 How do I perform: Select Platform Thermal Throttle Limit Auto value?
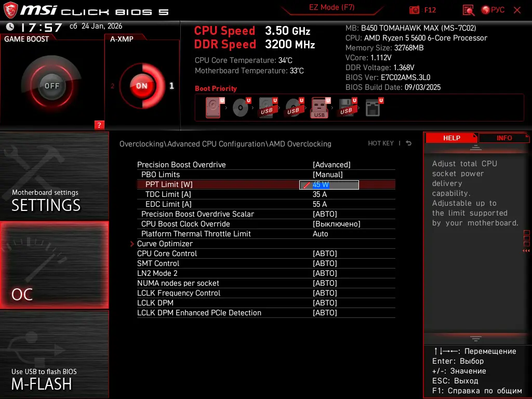click(x=320, y=234)
